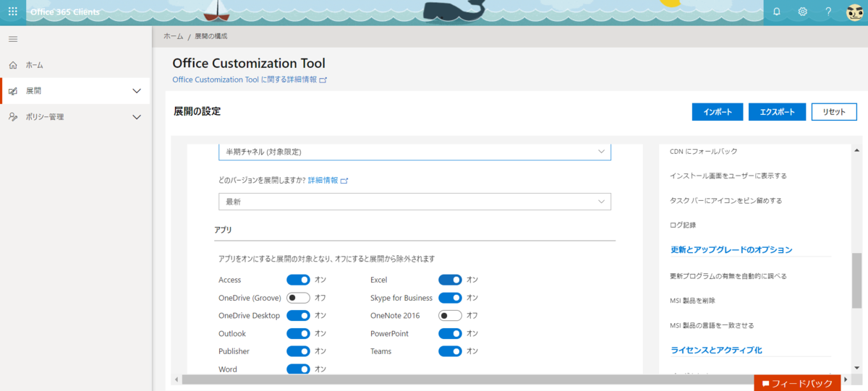868x391 pixels.
Task: Click the エクスポート button
Action: (x=777, y=112)
